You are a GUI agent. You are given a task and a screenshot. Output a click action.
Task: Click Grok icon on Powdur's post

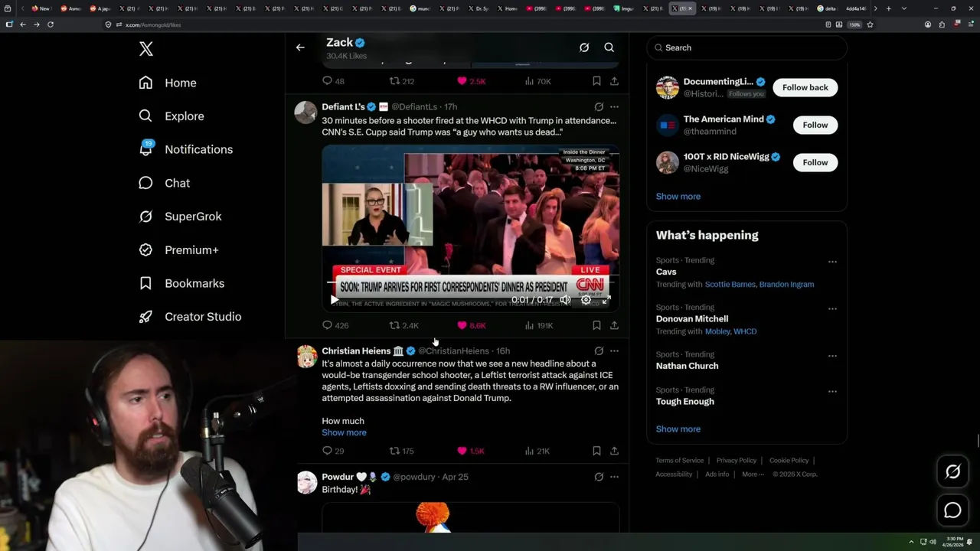pos(599,477)
